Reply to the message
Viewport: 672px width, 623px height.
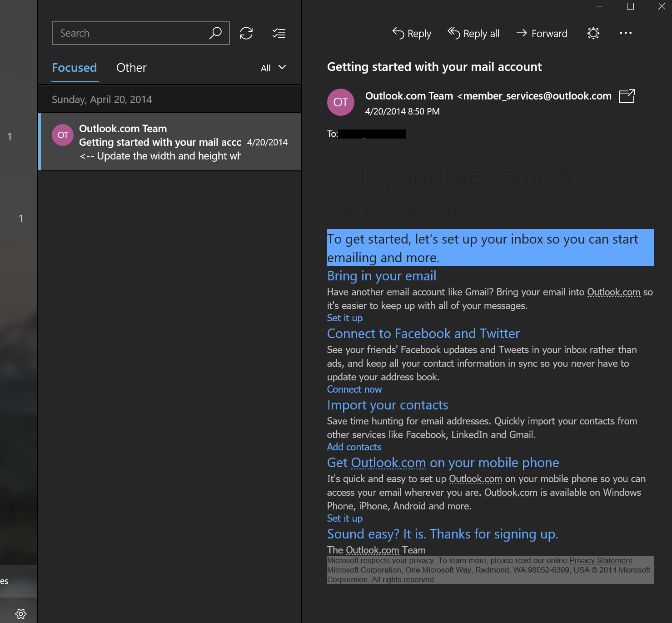412,34
